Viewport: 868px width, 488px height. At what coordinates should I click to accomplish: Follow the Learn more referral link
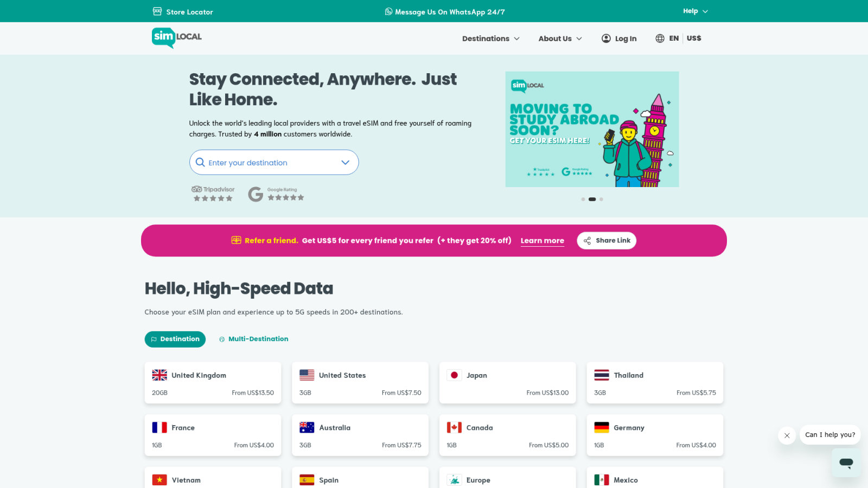[x=542, y=241]
